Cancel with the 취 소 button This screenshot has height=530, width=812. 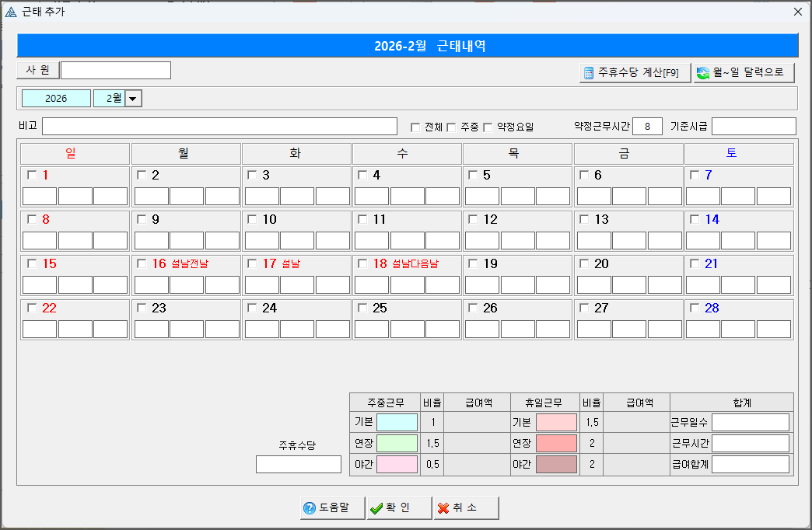[x=466, y=507]
